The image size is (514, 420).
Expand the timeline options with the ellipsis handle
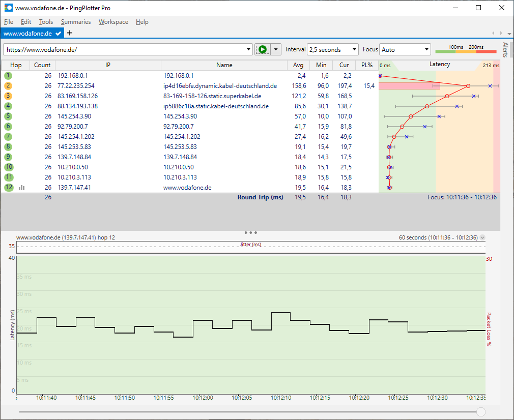[251, 232]
